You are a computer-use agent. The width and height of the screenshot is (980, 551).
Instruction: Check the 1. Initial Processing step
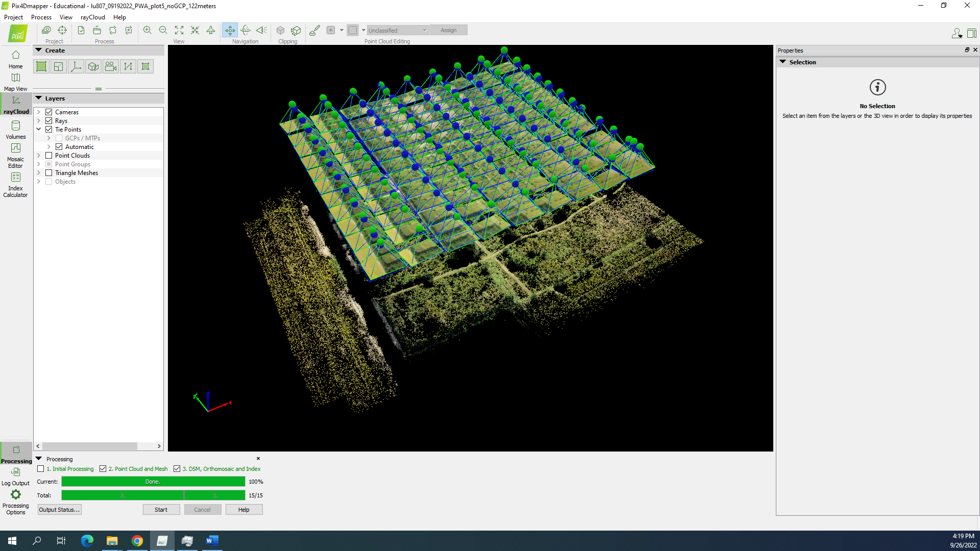pos(41,469)
